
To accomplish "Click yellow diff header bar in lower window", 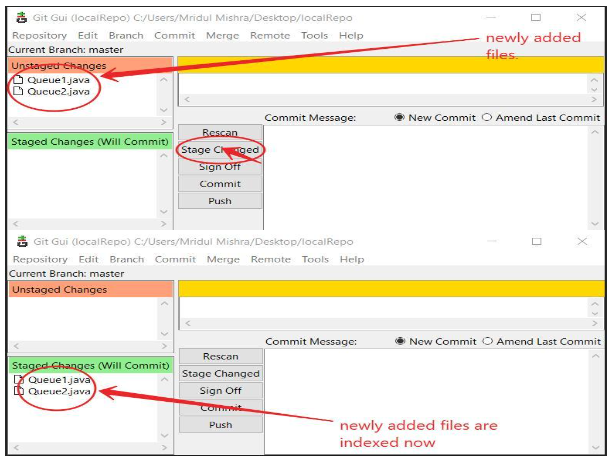I will pos(392,289).
